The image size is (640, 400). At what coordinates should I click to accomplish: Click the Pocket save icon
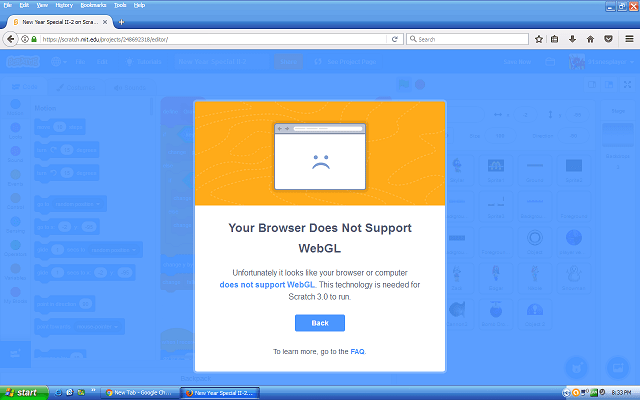click(608, 39)
